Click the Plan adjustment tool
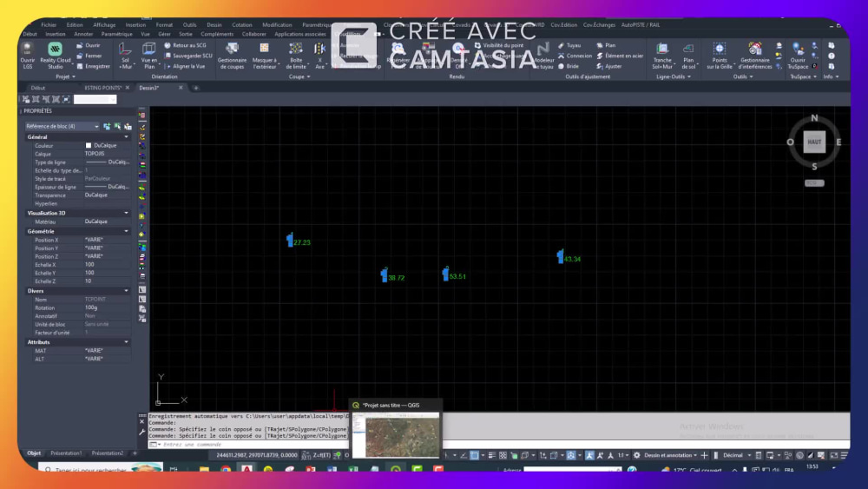868x489 pixels. click(606, 45)
